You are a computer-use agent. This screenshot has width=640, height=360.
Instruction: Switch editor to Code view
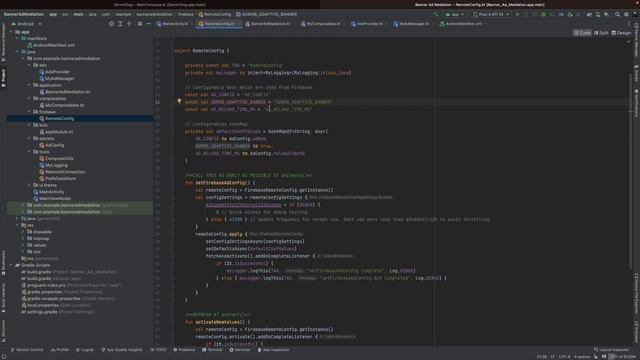click(582, 33)
